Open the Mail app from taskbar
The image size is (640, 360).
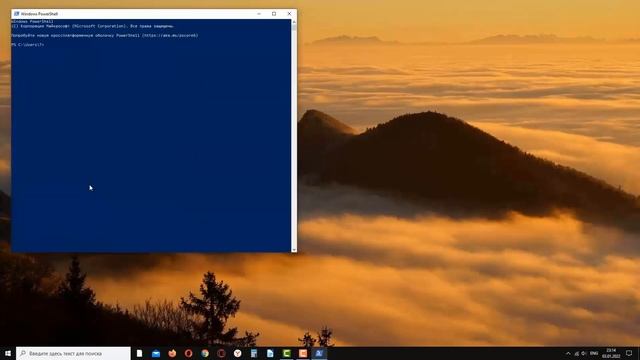(156, 353)
